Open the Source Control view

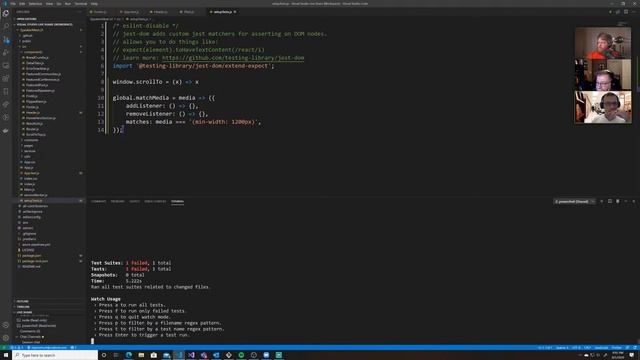tap(6, 40)
